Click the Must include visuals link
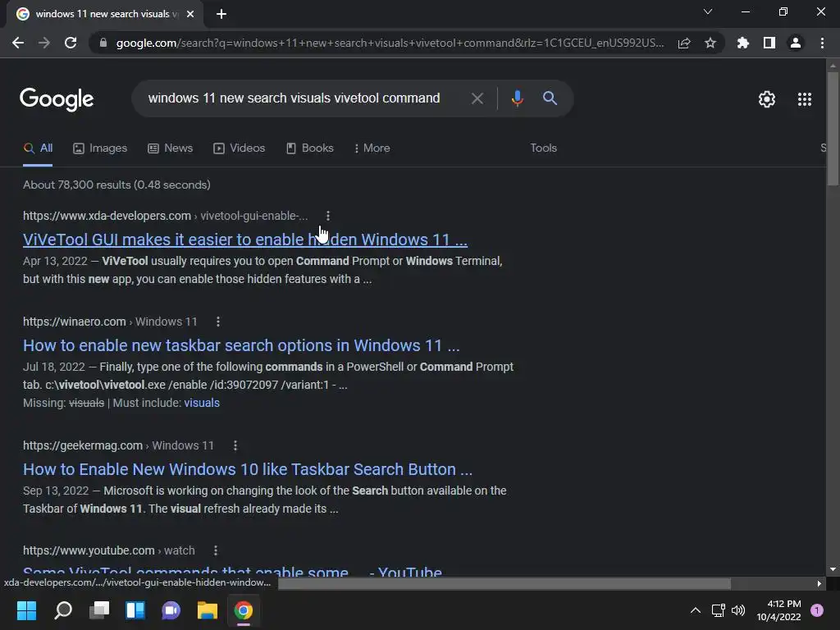This screenshot has height=630, width=840. 202,403
